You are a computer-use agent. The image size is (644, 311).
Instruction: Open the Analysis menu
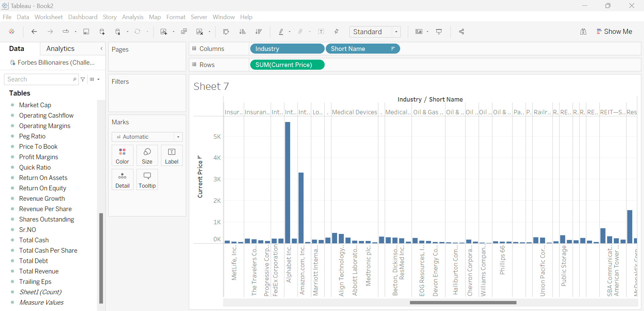tap(132, 17)
